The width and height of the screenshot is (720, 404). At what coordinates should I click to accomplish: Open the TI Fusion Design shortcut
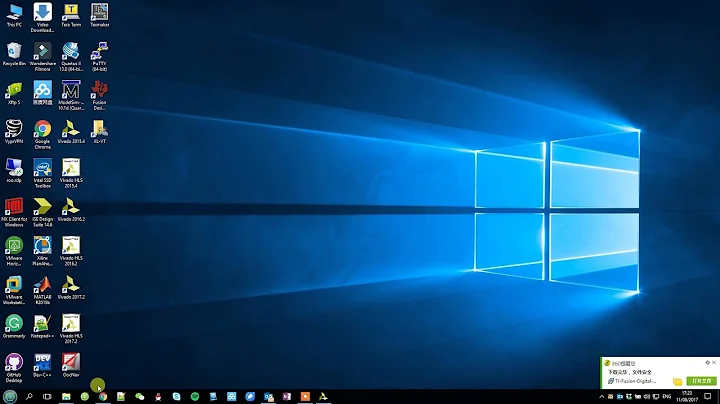(x=99, y=95)
